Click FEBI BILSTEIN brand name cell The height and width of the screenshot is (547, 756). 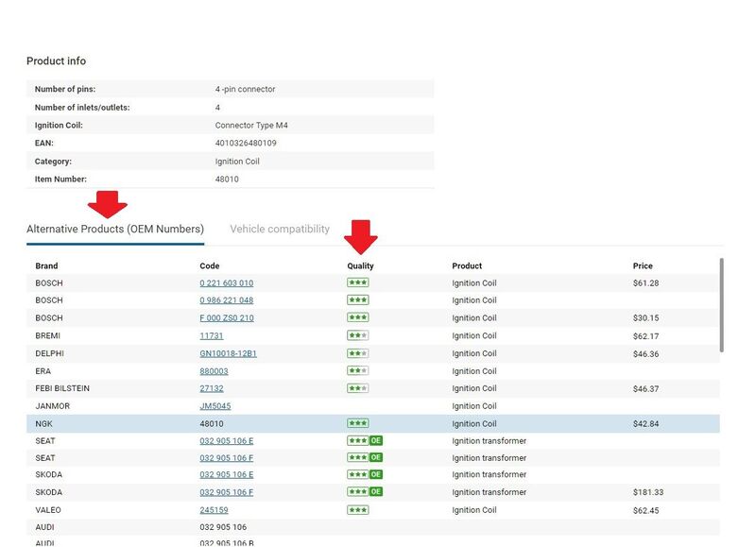coord(62,388)
